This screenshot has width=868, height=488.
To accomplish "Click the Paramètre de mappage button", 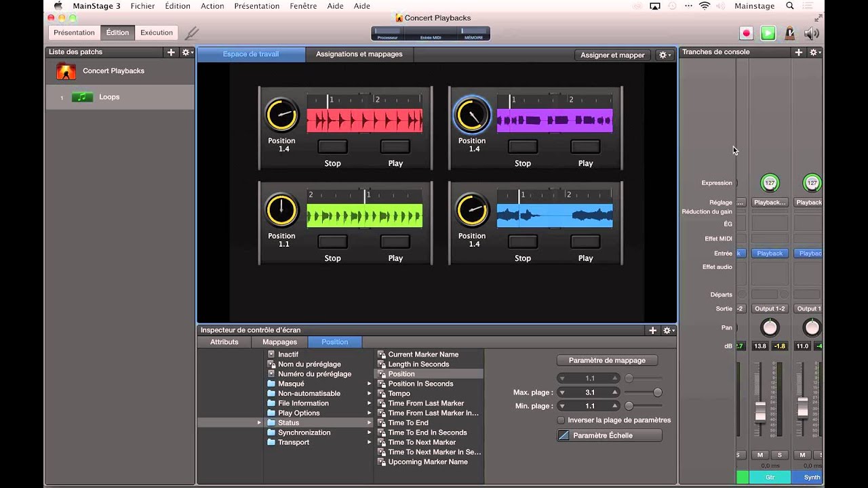I will (607, 361).
